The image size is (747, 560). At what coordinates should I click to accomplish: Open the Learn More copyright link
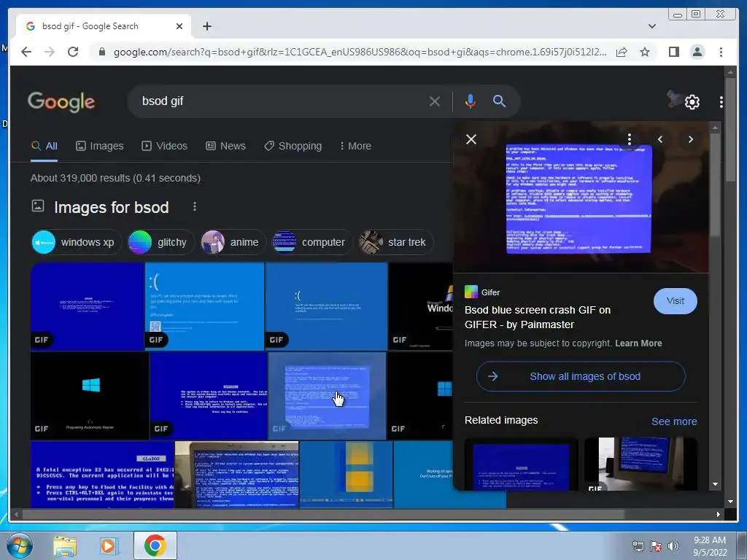638,343
